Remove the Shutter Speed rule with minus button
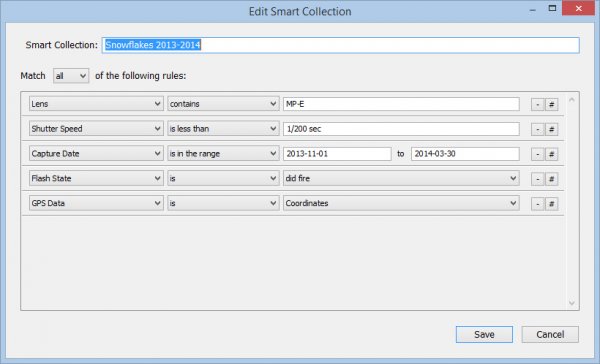This screenshot has width=600, height=364. [537, 129]
